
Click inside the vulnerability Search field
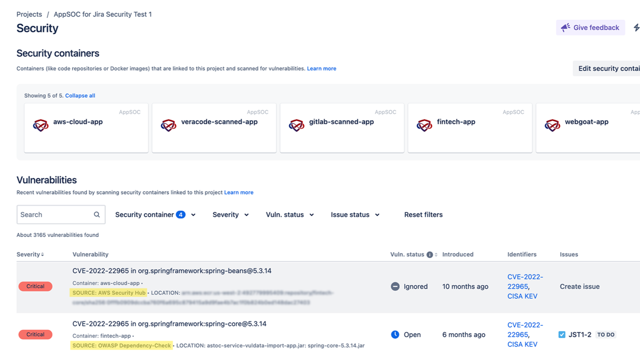point(53,215)
